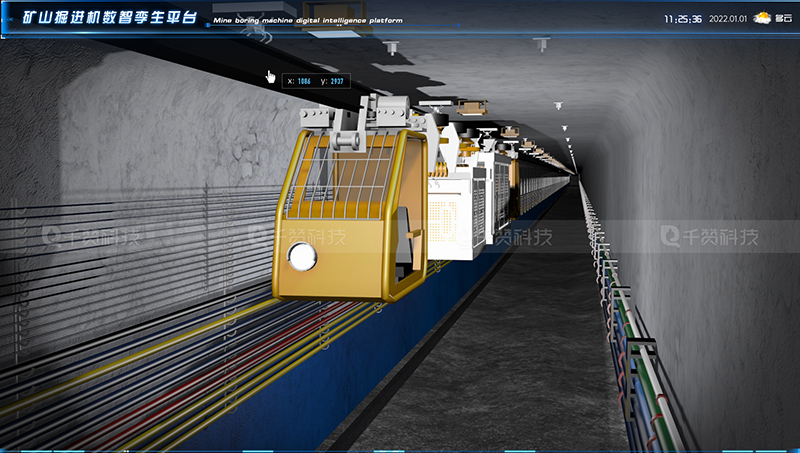Click the x: 1086 coordinate value
Screen dimensions: 800x453
[x=299, y=80]
